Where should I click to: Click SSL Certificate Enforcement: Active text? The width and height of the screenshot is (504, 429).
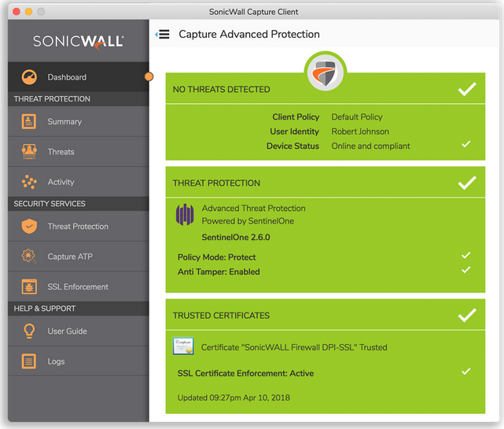[245, 373]
